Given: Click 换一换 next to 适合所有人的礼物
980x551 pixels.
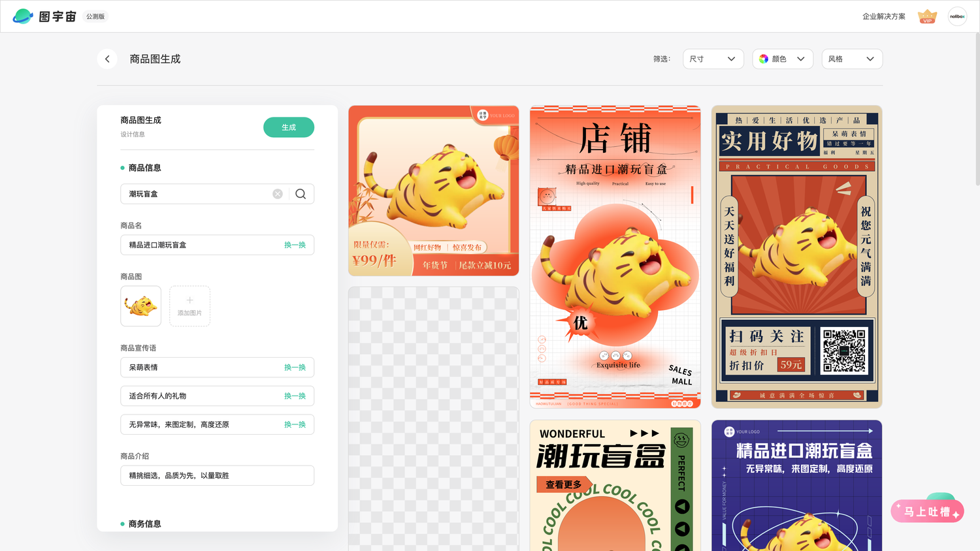Looking at the screenshot, I should (295, 396).
